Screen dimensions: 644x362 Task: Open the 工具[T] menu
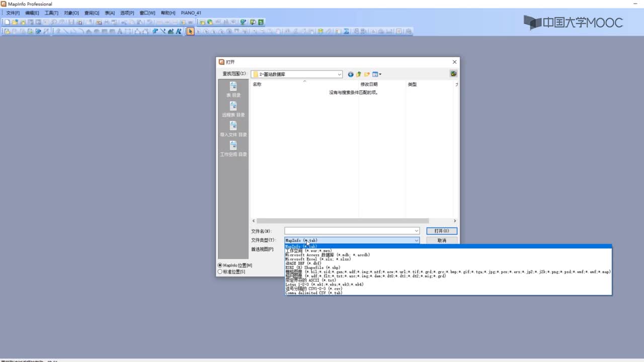(51, 13)
